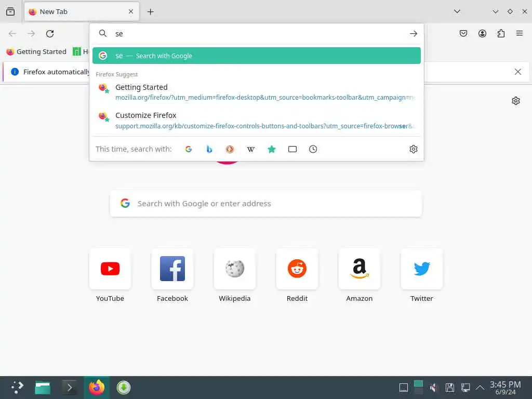This screenshot has height=399, width=532.
Task: Click the go arrow in address bar
Action: [413, 34]
